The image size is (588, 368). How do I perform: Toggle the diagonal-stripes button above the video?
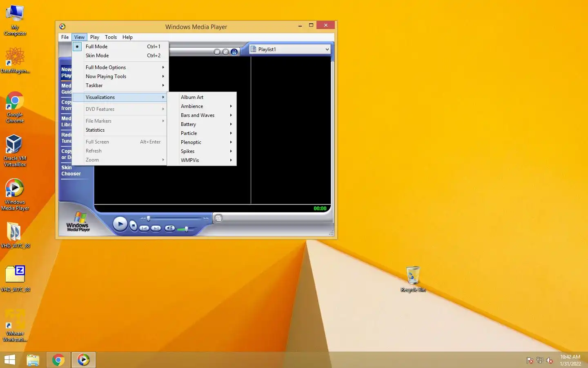click(x=217, y=52)
